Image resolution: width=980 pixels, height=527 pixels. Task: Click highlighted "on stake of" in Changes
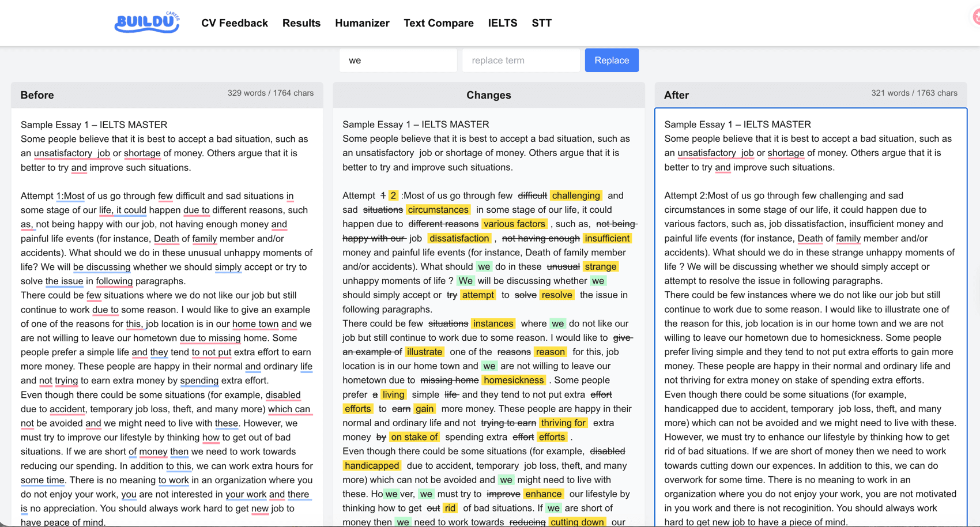coord(414,437)
